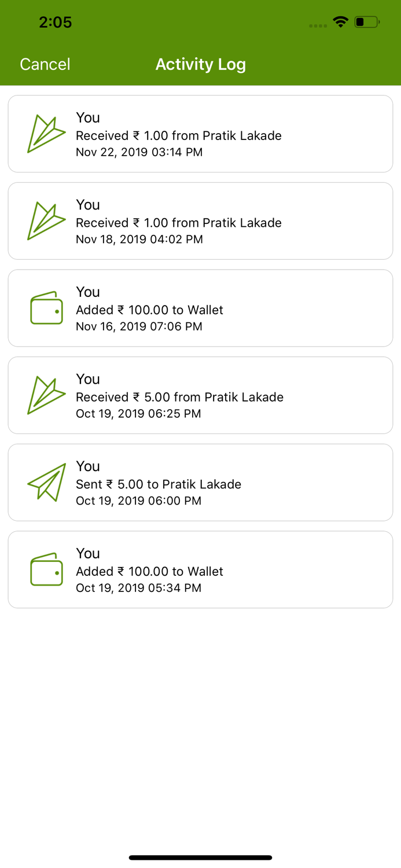Tap the 2:05 status bar clock
This screenshot has width=401, height=868.
coord(55,22)
